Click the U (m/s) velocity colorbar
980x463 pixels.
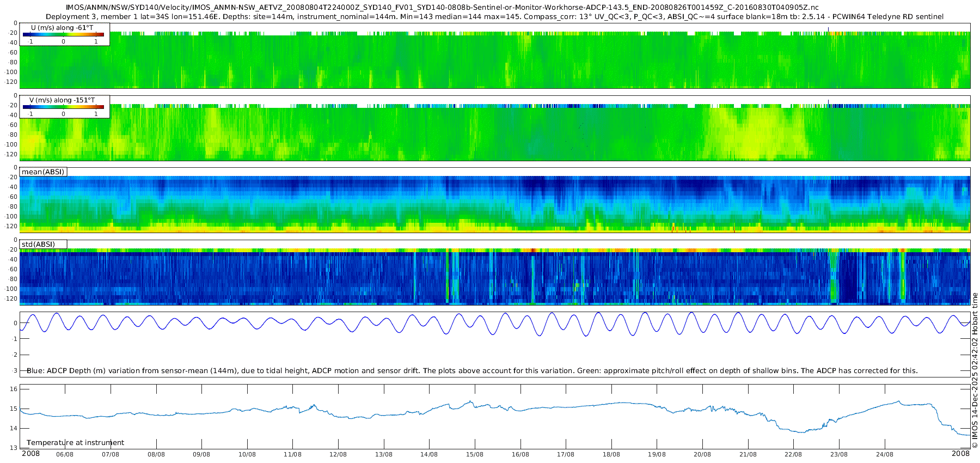pos(63,34)
